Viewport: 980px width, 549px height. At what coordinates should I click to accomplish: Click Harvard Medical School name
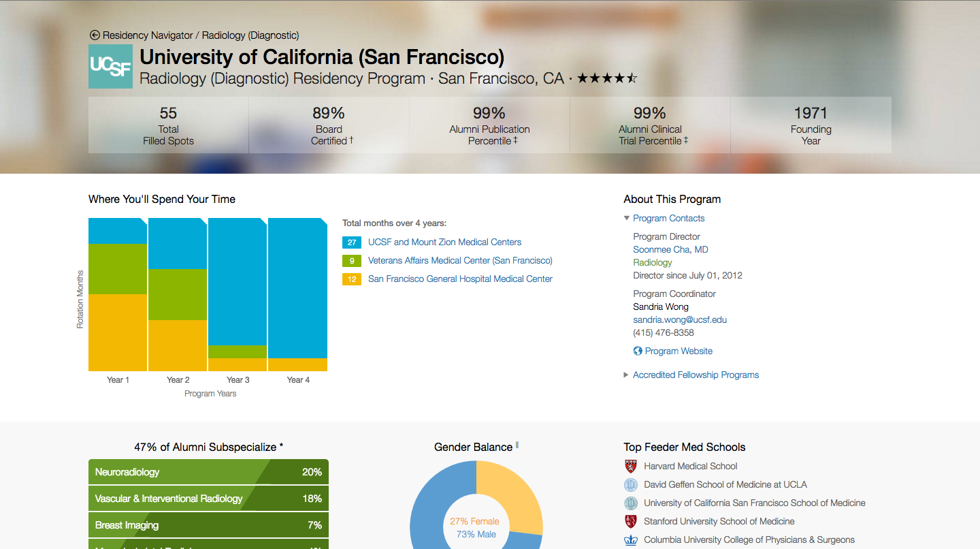[691, 466]
